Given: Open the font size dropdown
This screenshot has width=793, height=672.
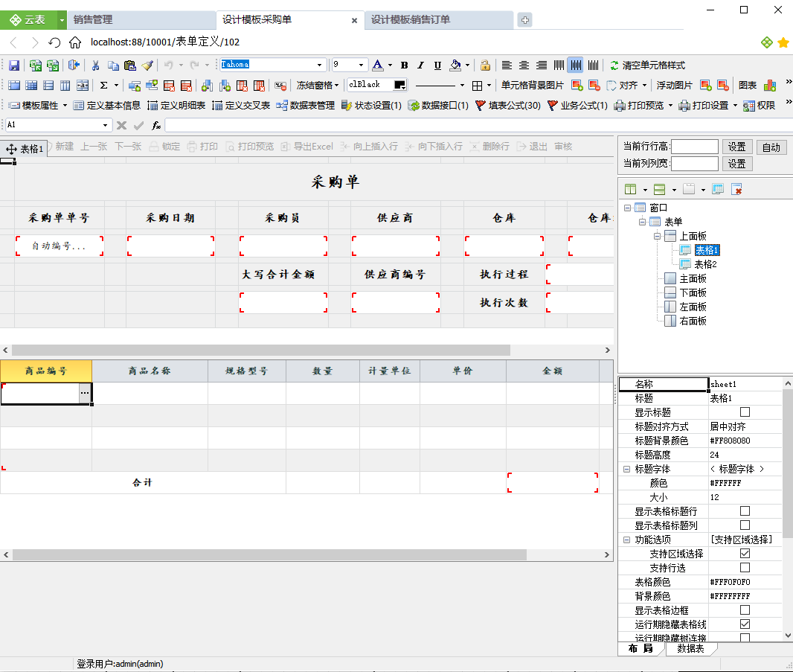Looking at the screenshot, I should (x=361, y=65).
